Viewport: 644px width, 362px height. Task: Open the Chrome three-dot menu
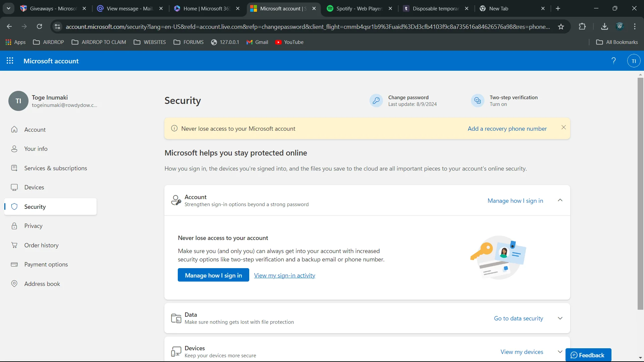point(635,26)
